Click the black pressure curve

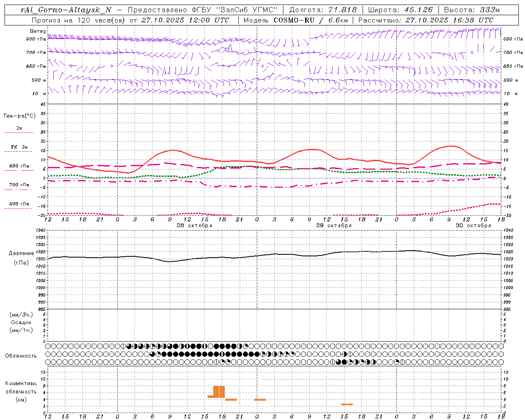(x=275, y=254)
